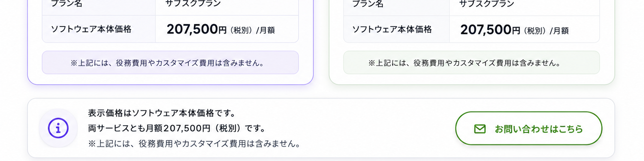Click the 表示価格はソフトウェア本体価格です text line
644x161 pixels.
click(162, 113)
